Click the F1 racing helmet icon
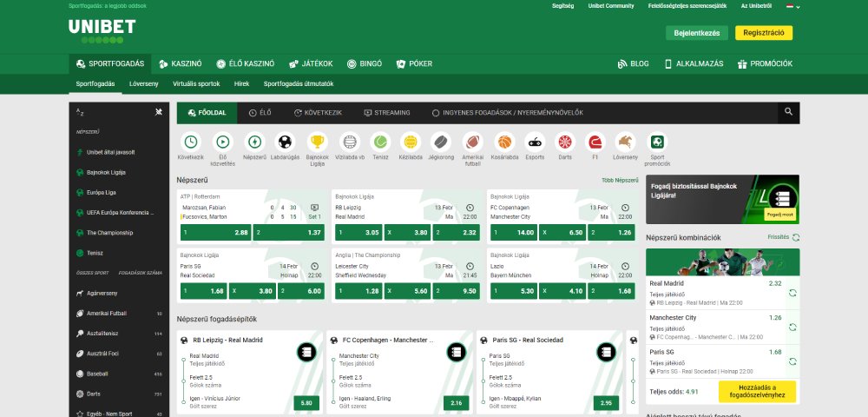The width and height of the screenshot is (868, 417). pos(595,142)
